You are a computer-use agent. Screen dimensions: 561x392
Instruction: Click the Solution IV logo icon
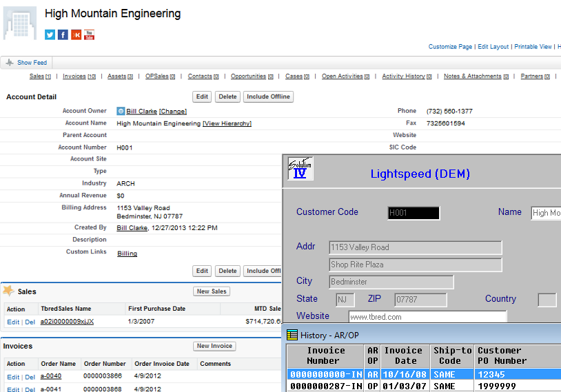tap(300, 169)
